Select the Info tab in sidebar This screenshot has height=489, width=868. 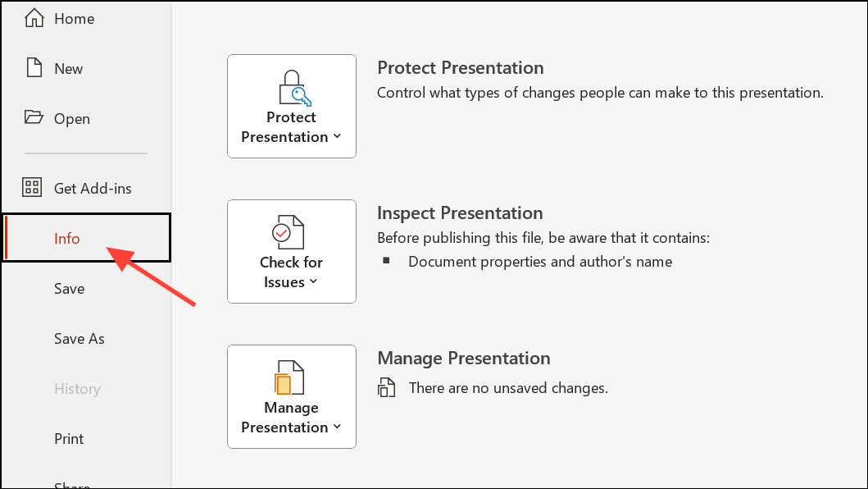coord(67,238)
